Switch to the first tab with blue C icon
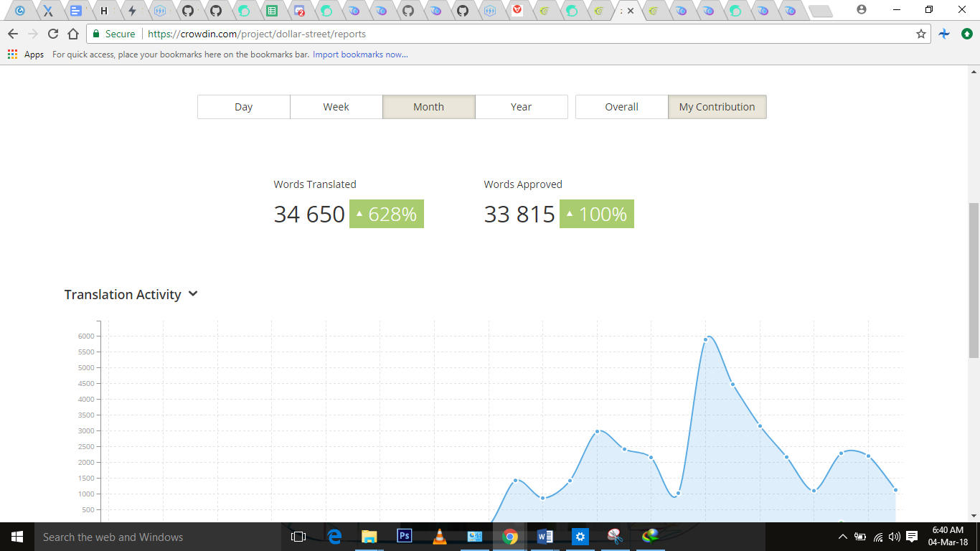This screenshot has height=551, width=980. coord(20,11)
